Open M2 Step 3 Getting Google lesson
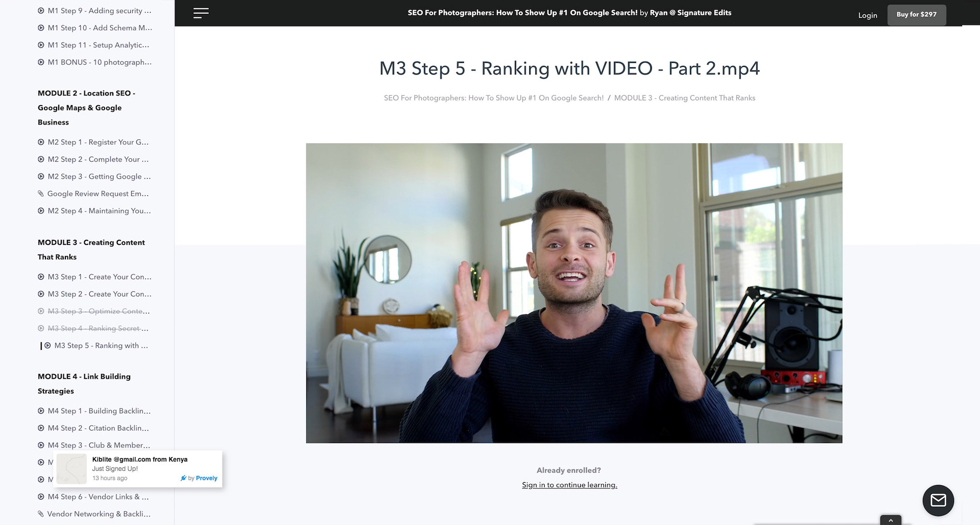Image resolution: width=980 pixels, height=525 pixels. coord(99,177)
